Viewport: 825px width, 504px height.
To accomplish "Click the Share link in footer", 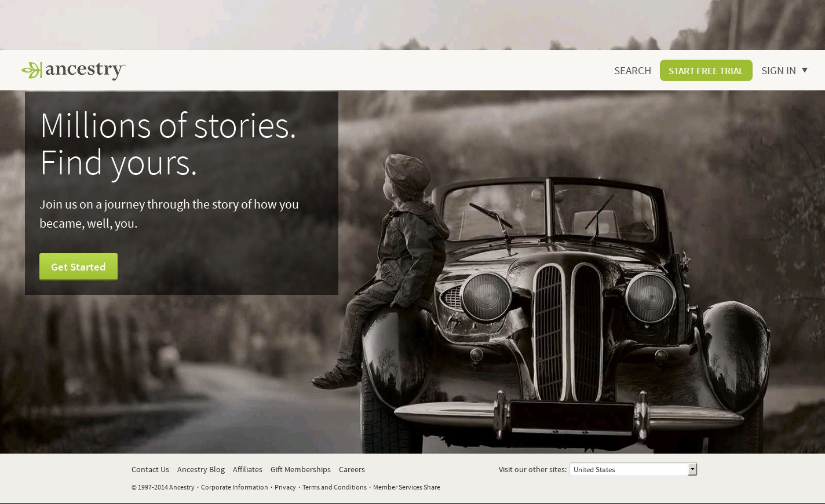I will pos(432,487).
